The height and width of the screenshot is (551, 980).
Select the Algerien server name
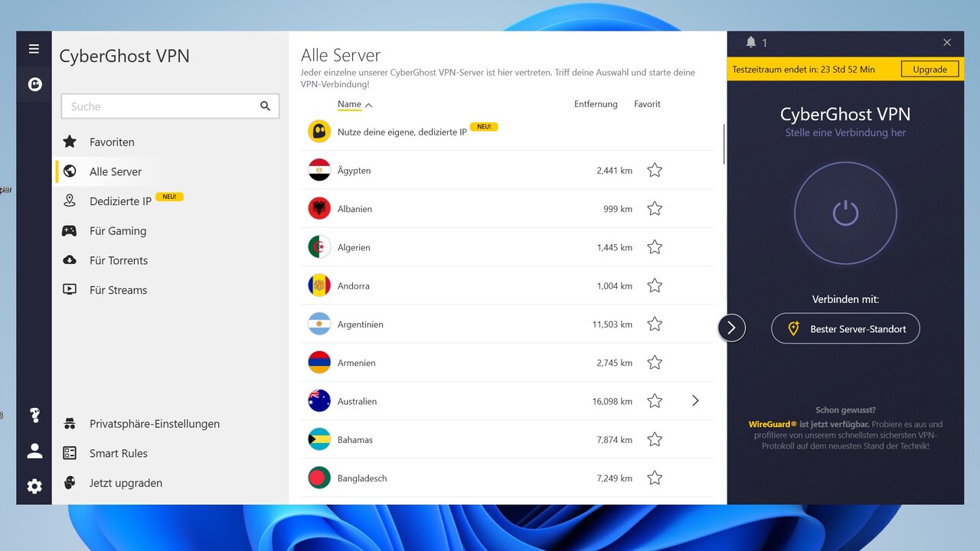coord(354,247)
